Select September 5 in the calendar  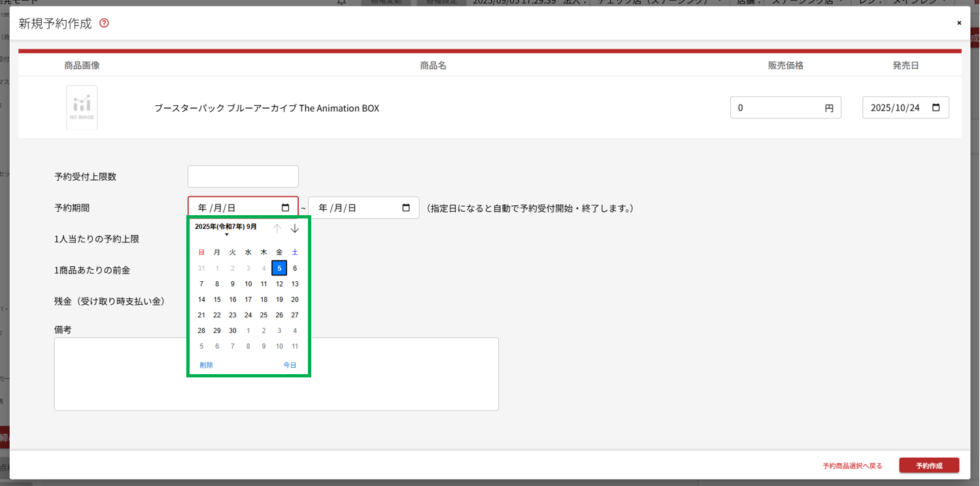279,268
